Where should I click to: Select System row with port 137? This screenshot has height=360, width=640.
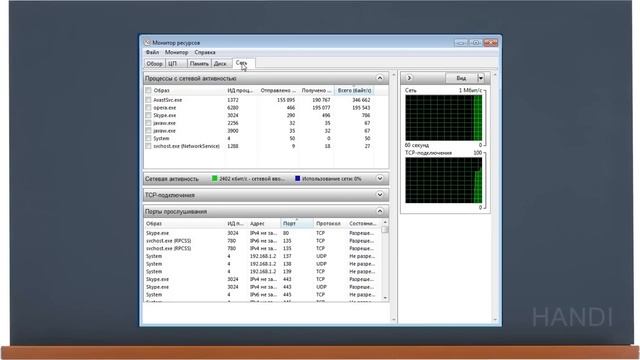pyautogui.click(x=263, y=256)
